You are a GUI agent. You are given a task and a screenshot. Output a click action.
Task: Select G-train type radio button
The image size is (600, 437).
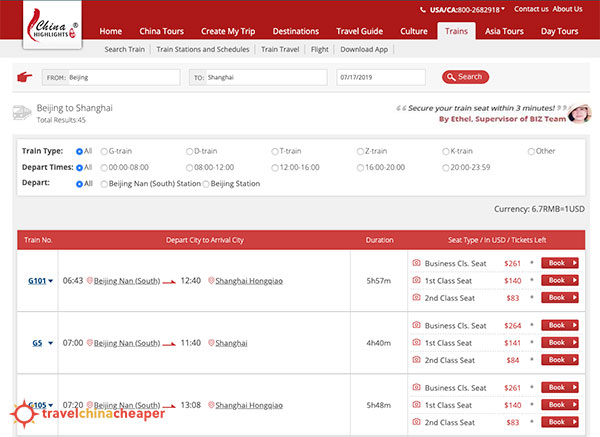coord(104,152)
